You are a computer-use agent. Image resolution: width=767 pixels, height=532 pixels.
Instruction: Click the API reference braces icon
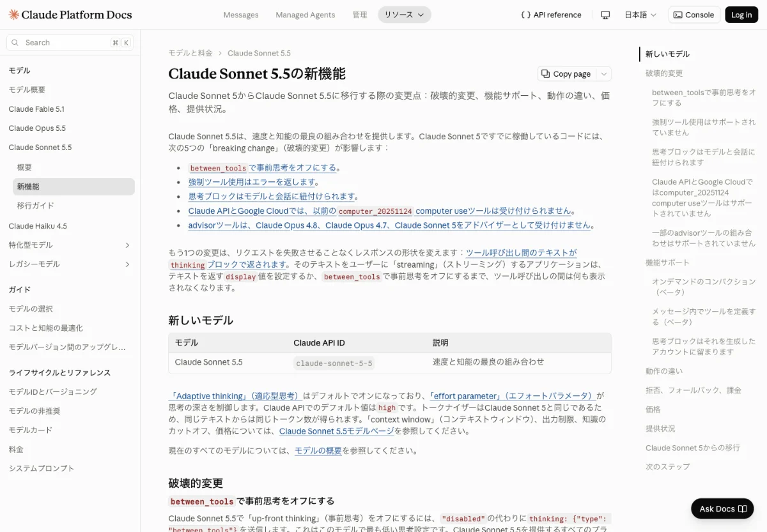[x=525, y=15]
